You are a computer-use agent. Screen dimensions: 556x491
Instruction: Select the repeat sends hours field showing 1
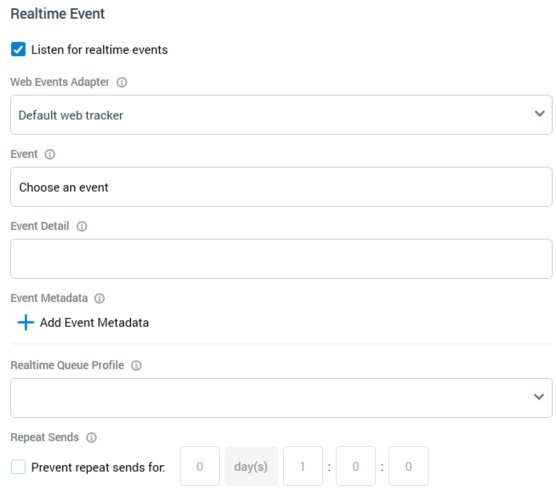click(x=303, y=466)
